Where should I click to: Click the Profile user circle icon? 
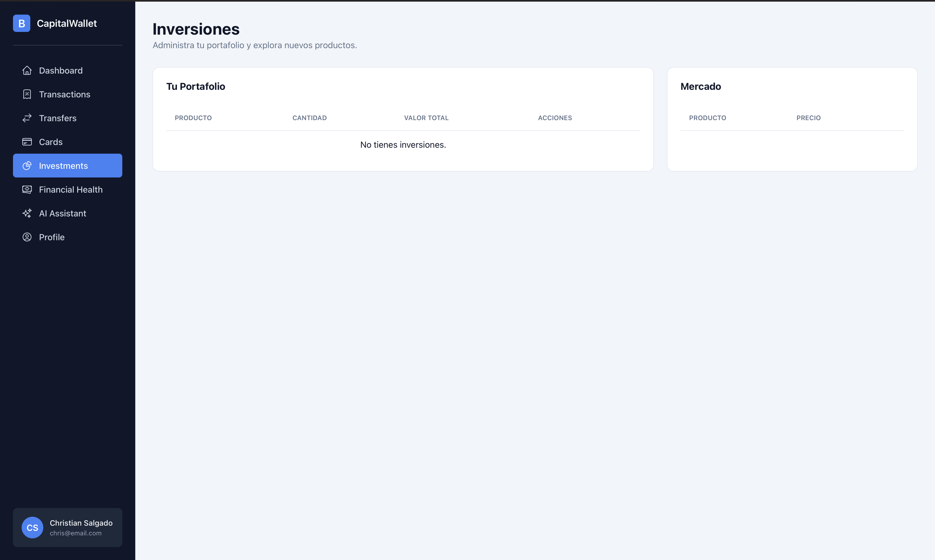pyautogui.click(x=27, y=237)
